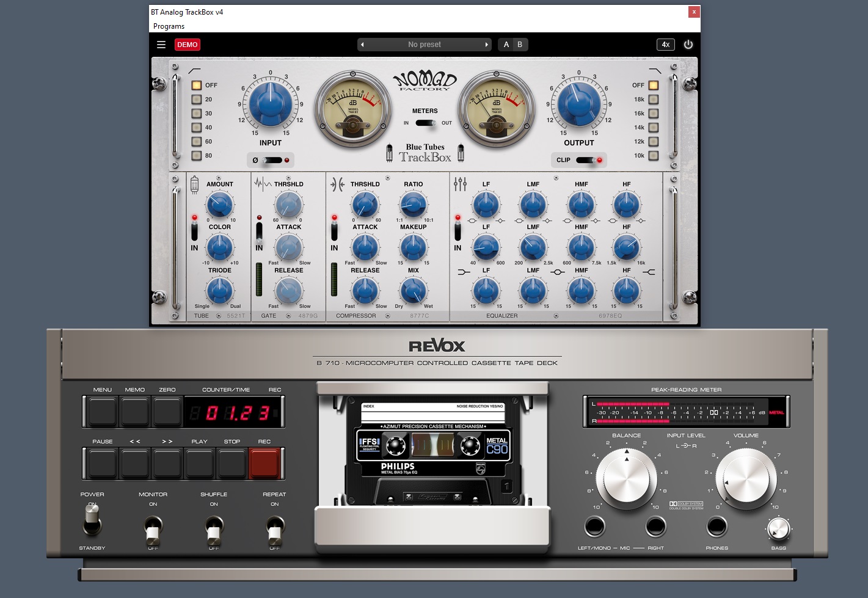The height and width of the screenshot is (598, 868).
Task: Click the 4x oversampling button
Action: (666, 45)
